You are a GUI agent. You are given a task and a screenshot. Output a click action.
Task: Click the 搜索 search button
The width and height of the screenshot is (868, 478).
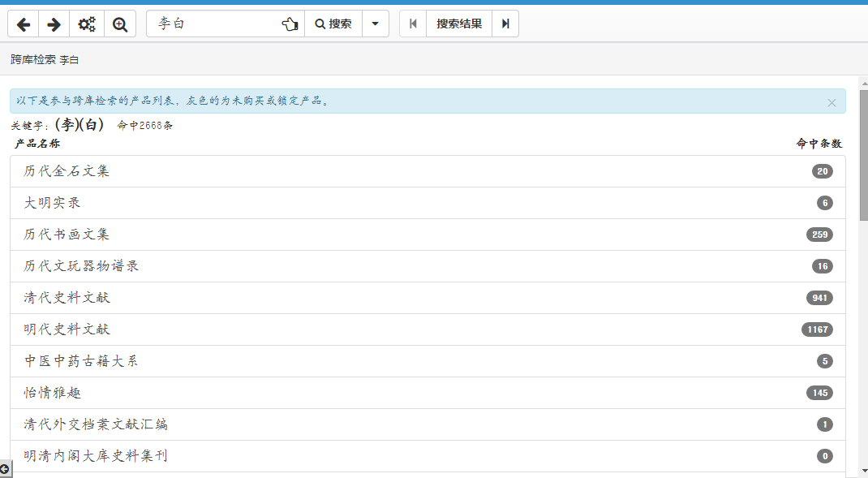tap(333, 24)
